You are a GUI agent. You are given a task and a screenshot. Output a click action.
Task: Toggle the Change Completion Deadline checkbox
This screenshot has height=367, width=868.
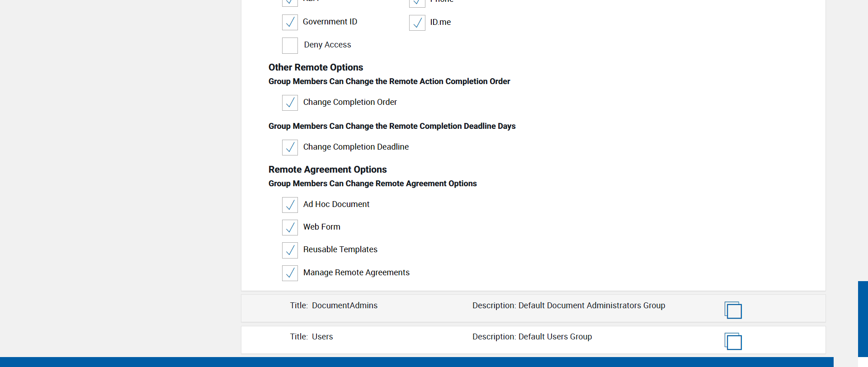(290, 147)
